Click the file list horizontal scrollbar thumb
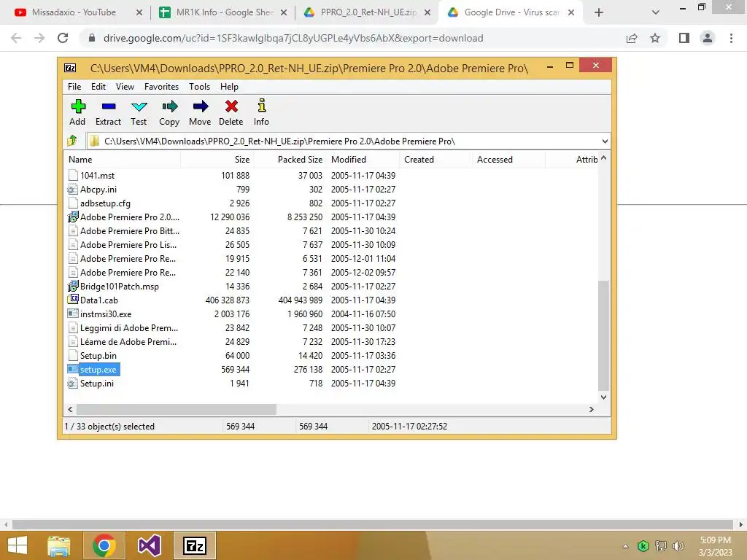The image size is (747, 560). [177, 410]
